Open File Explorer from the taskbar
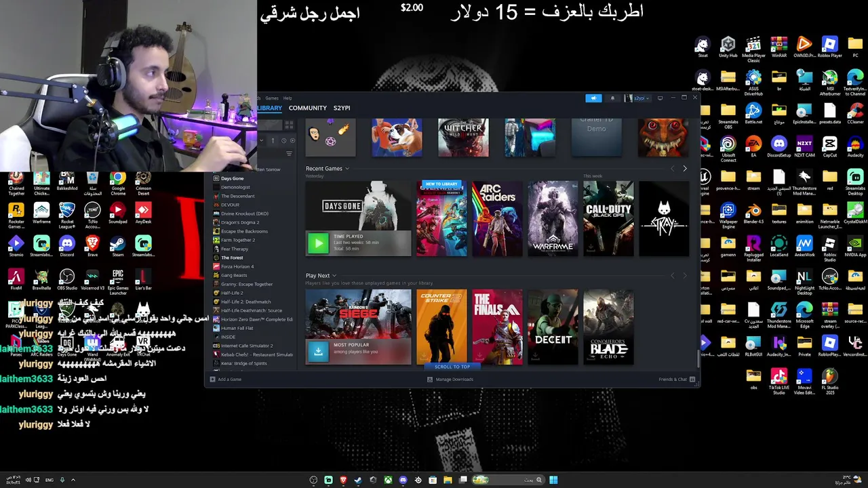Screen dimensions: 868x488 click(x=448, y=480)
